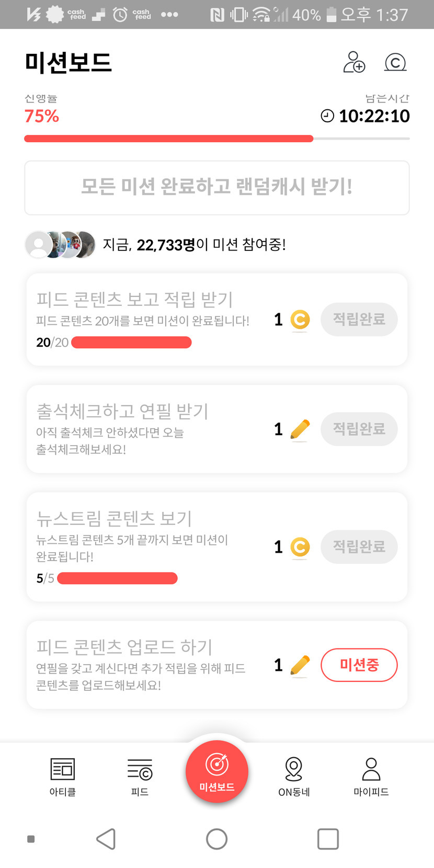Tap 적립완료 button on 출석체크 card
This screenshot has width=434, height=868.
pos(359,429)
